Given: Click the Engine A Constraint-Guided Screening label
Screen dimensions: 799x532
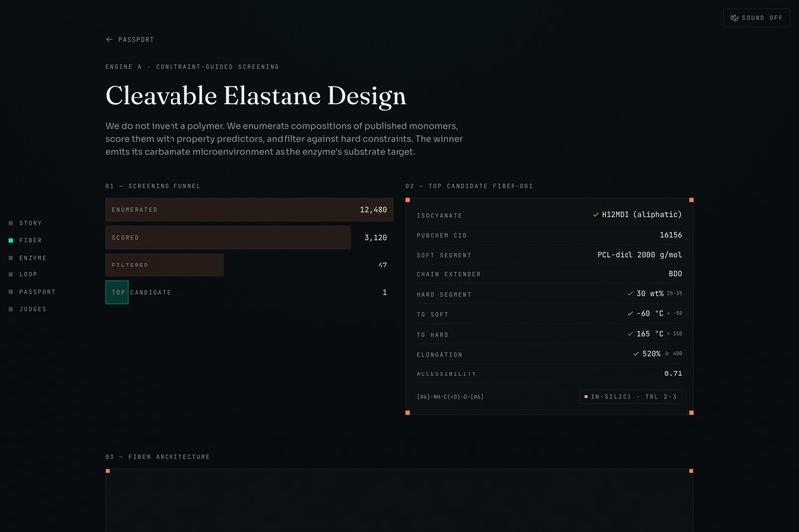Looking at the screenshot, I should (x=192, y=67).
